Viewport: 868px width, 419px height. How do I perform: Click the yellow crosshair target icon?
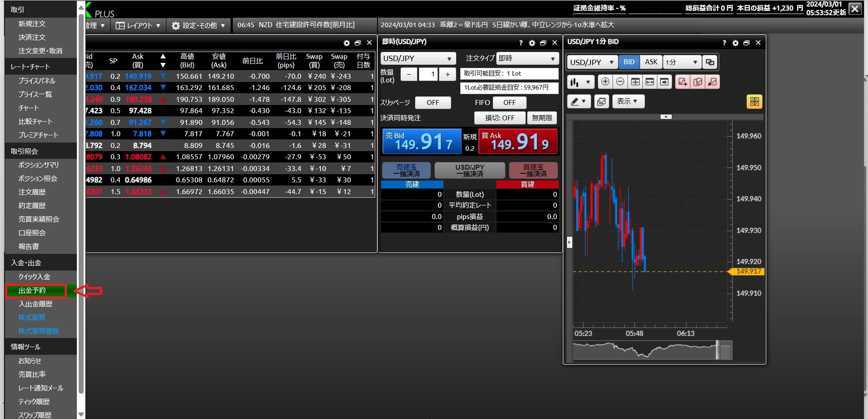pyautogui.click(x=754, y=102)
